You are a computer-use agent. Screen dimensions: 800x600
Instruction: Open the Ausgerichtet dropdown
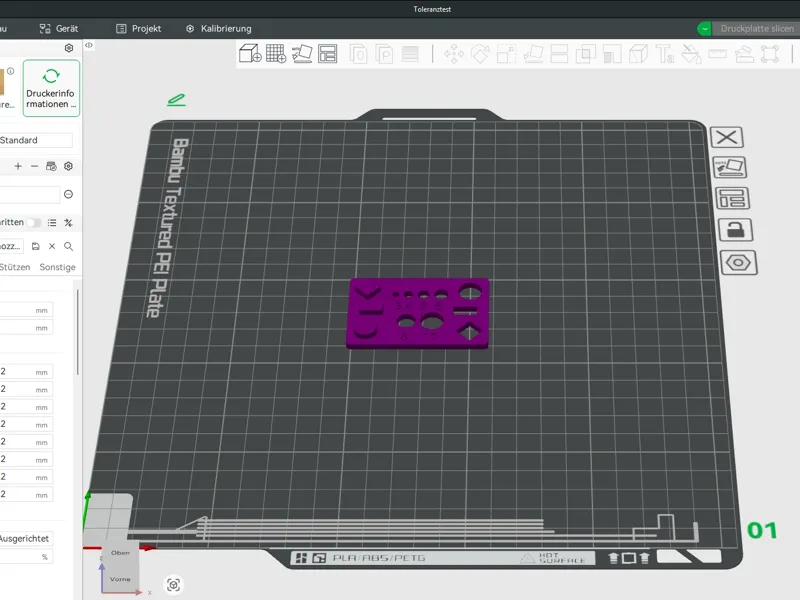pos(27,538)
